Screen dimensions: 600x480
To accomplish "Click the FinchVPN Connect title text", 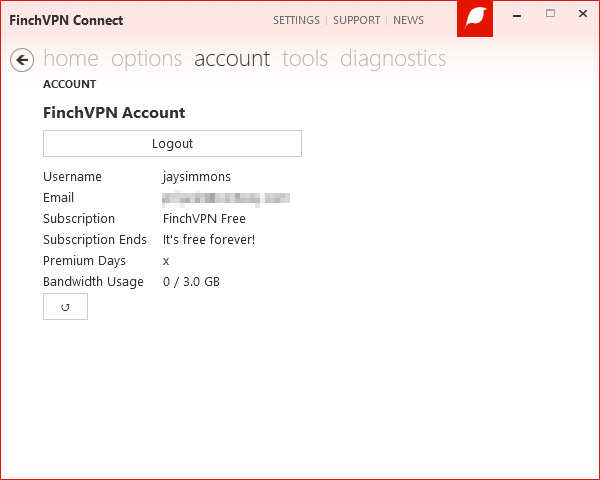I will pos(66,20).
